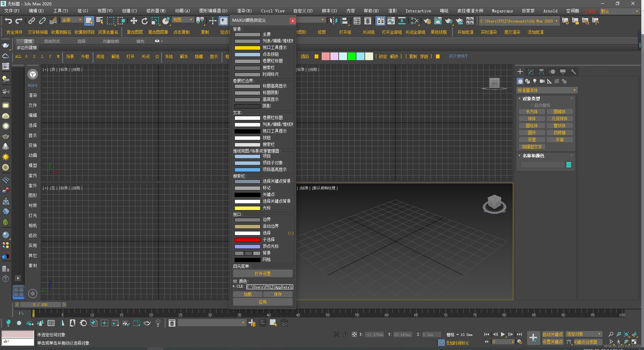Switch to the 自由形式 ribbon tab
The height and width of the screenshot is (350, 644).
52,41
